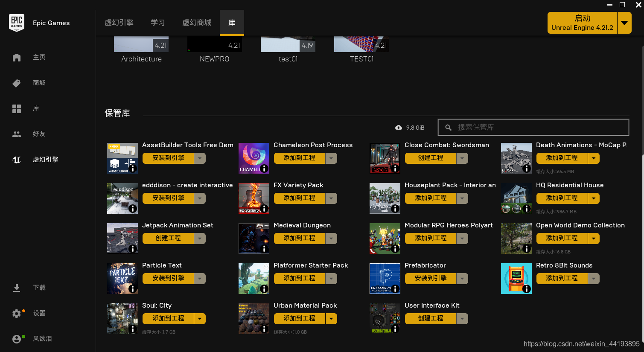The width and height of the screenshot is (644, 352).
Task: Expand the launch engine version dropdown
Action: [624, 23]
